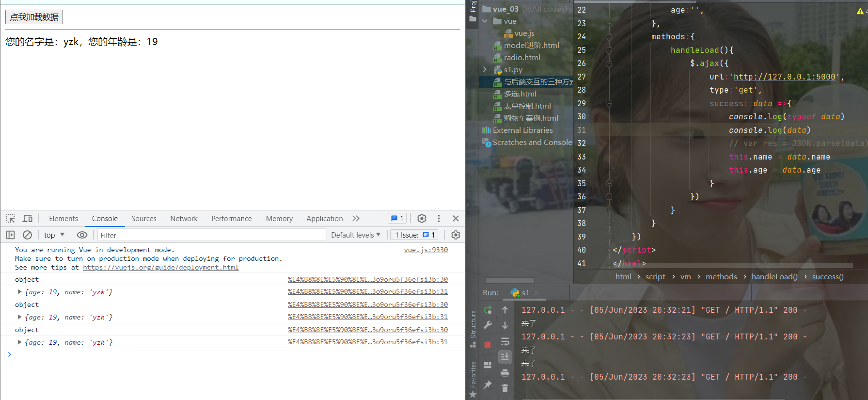Viewport: 868px width, 400px height.
Task: Click the print icon in run panel
Action: pos(505,373)
